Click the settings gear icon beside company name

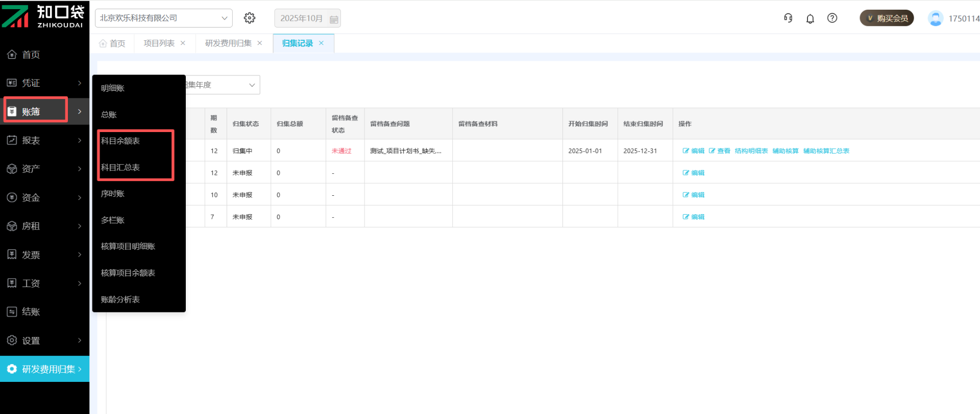[249, 18]
